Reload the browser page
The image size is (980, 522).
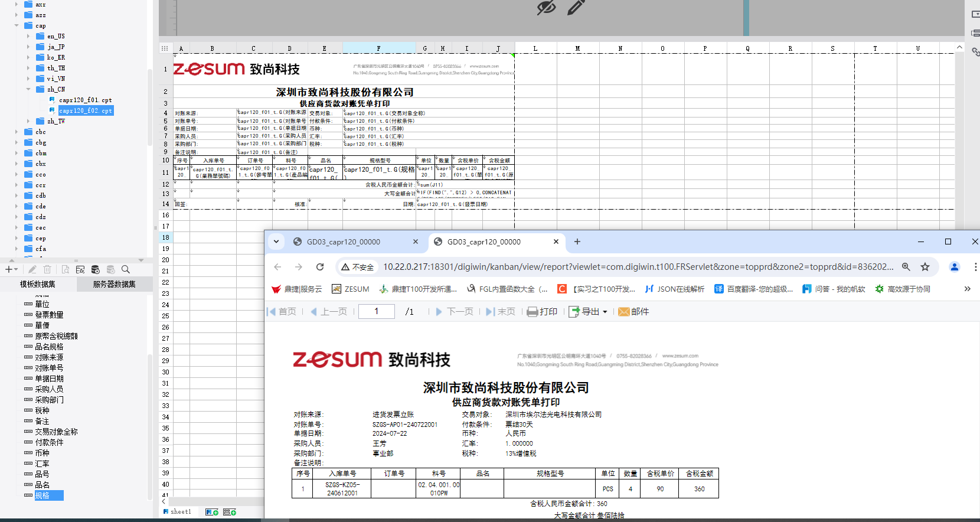pos(320,267)
